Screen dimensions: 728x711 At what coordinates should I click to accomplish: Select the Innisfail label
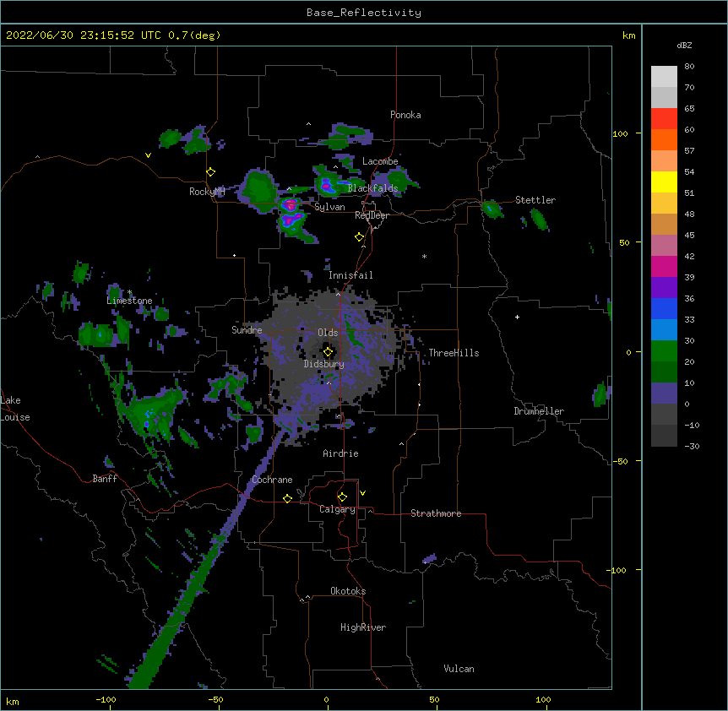pyautogui.click(x=350, y=275)
